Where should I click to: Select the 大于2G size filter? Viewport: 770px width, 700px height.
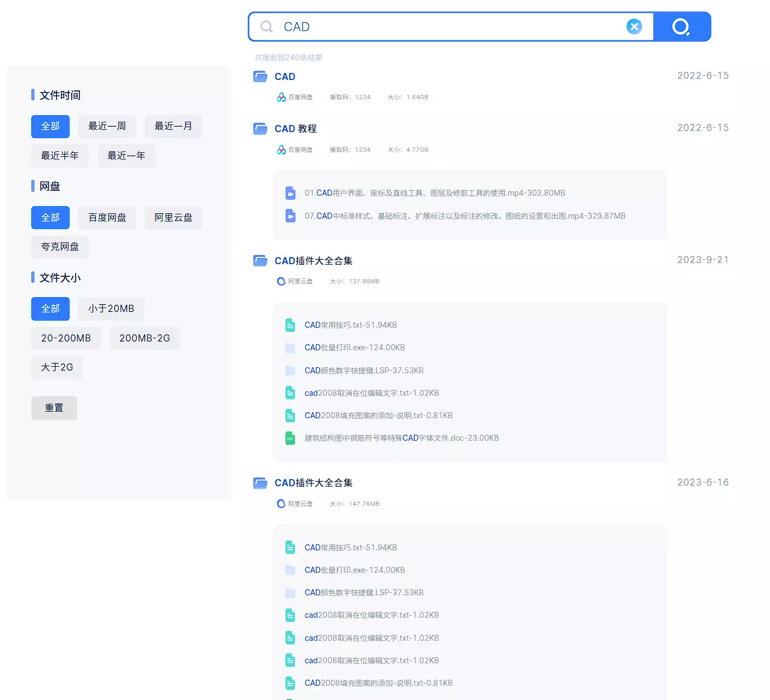point(57,367)
